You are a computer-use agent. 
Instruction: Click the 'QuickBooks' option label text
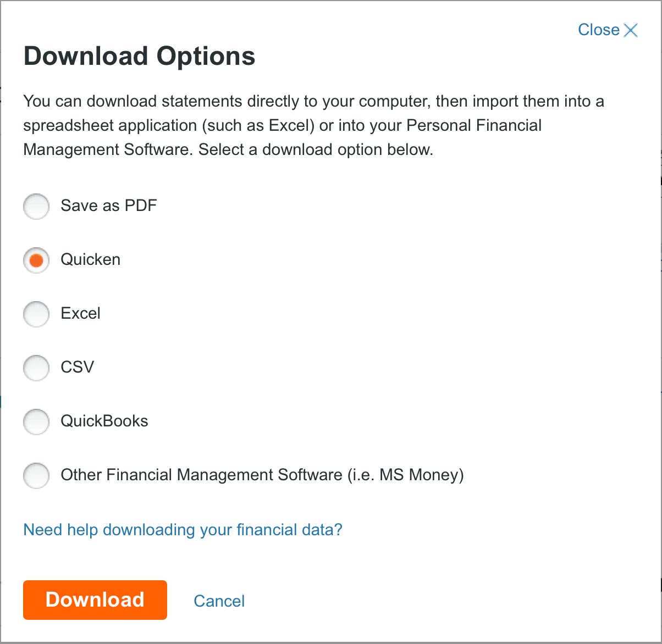(104, 421)
